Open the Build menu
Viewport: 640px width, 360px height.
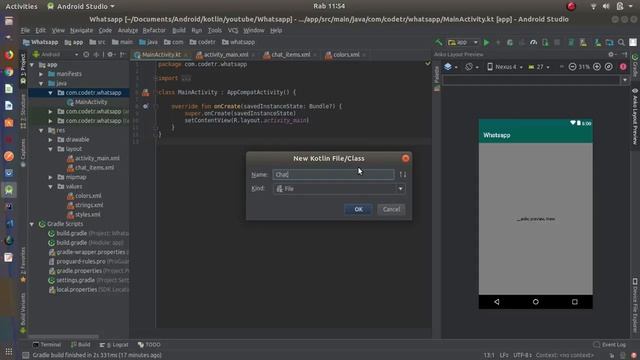[x=179, y=31]
